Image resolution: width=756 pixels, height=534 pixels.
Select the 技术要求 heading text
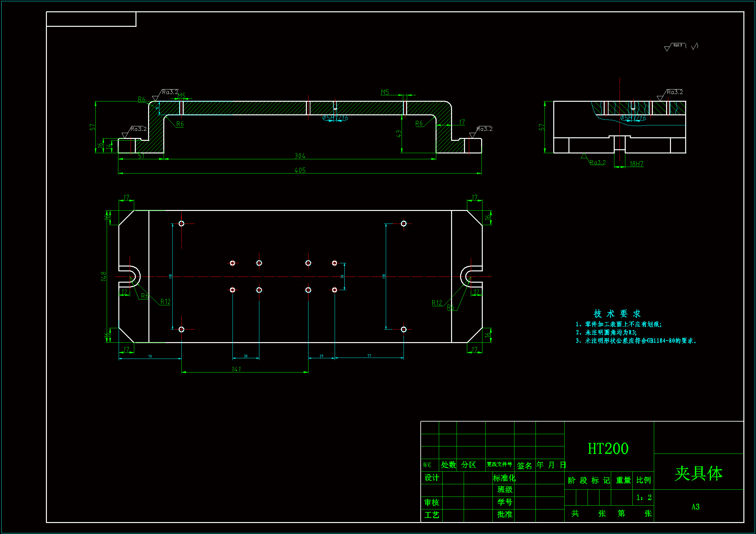[617, 313]
